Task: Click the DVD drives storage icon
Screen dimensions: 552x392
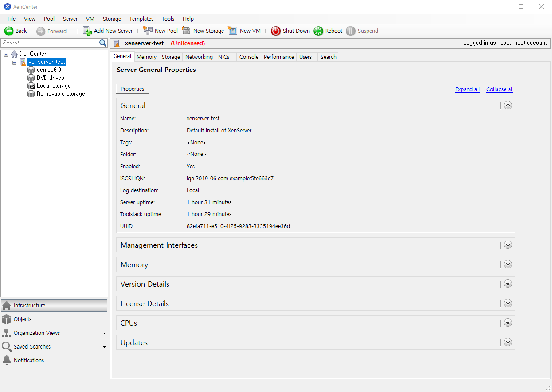Action: click(x=31, y=78)
